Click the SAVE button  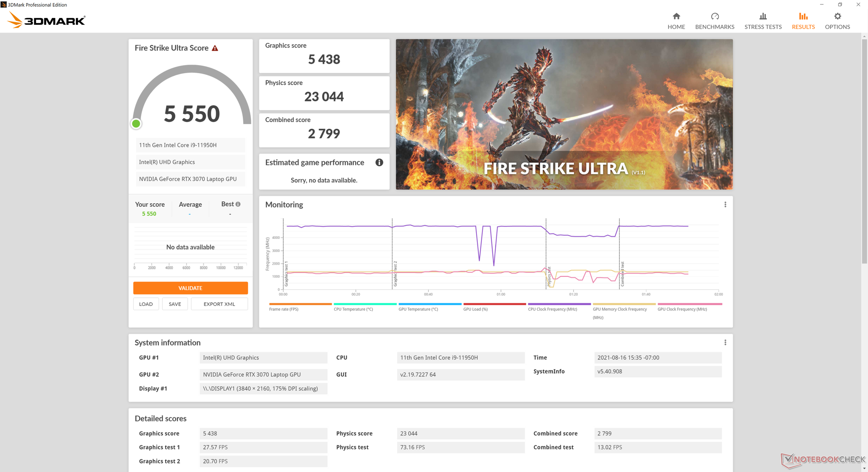click(175, 304)
